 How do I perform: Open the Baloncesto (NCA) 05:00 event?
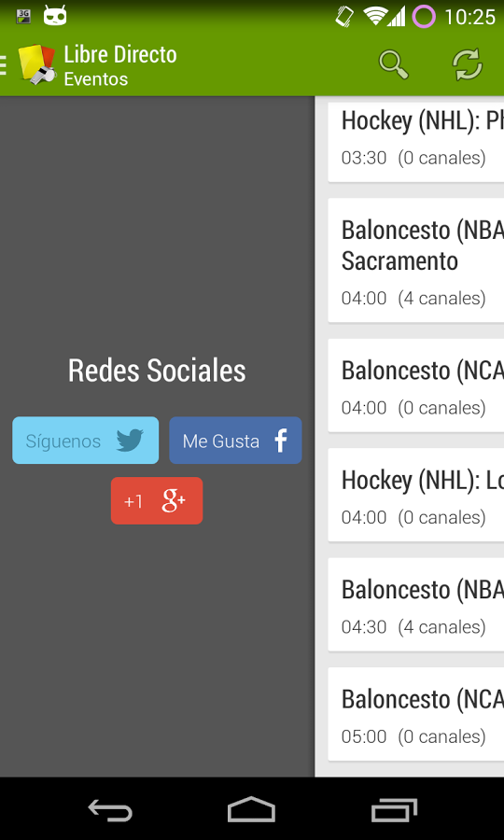[416, 714]
